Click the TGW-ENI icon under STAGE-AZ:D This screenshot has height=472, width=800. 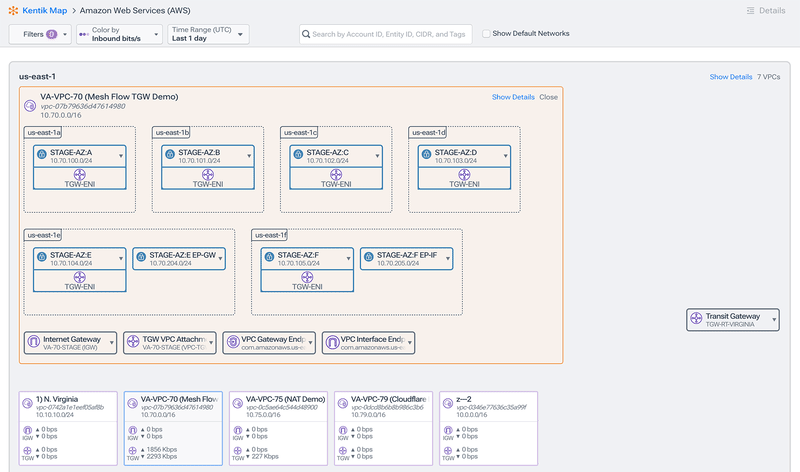coord(464,175)
